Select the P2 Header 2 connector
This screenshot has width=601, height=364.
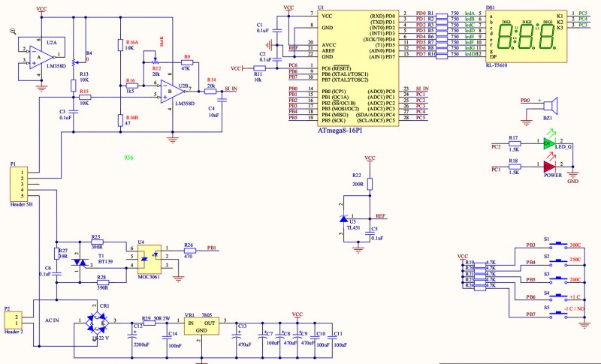13,321
